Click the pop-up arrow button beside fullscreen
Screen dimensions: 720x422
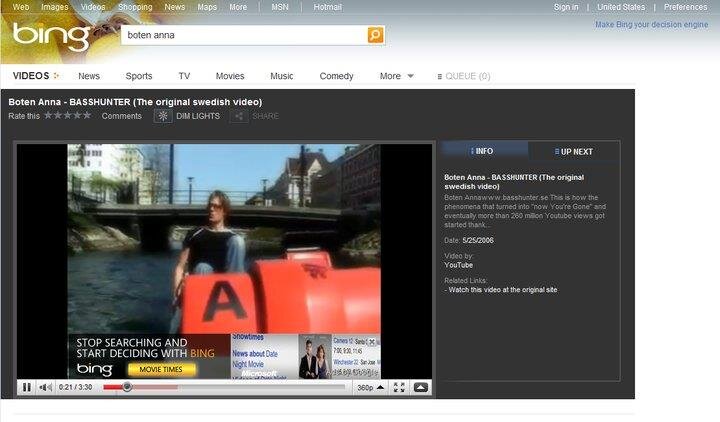click(421, 388)
